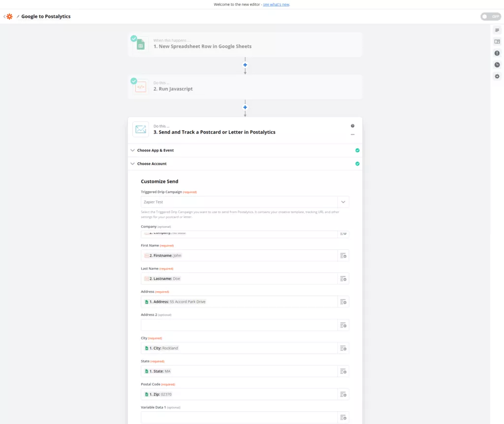Open the history clock icon in the right sidebar
The width and height of the screenshot is (504, 424).
(x=497, y=65)
